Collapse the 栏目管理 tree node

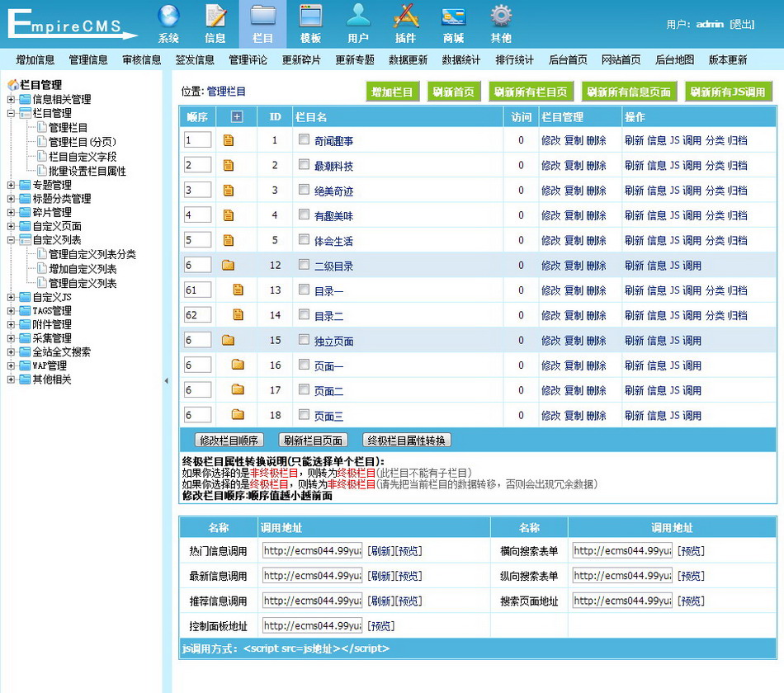click(x=11, y=114)
